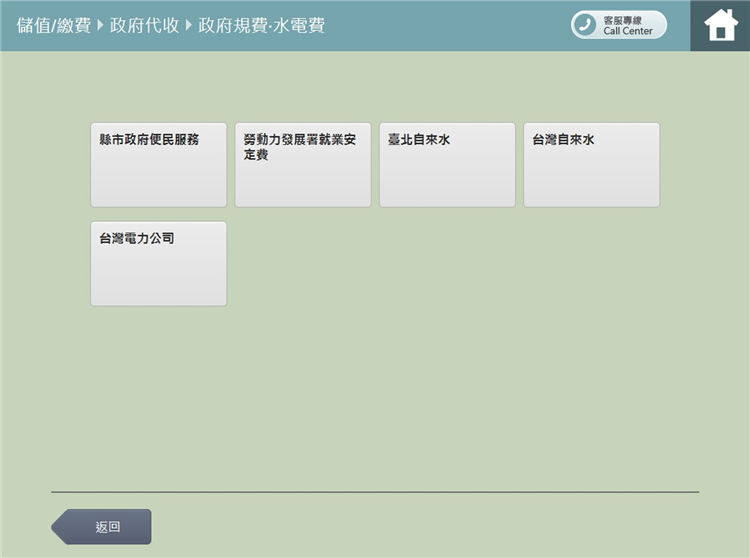
Task: Tap the 客服專線 Chinese label
Action: (622, 20)
